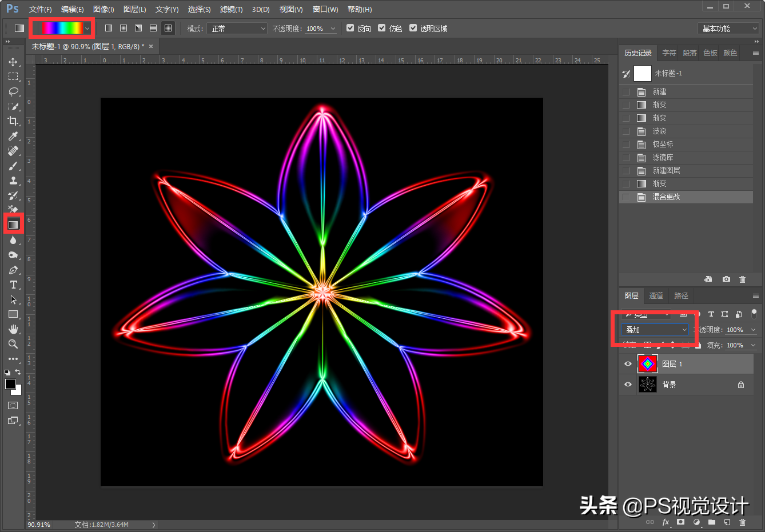The width and height of the screenshot is (765, 532).
Task: Delete layer using Layers panel trash icon
Action: 742,522
